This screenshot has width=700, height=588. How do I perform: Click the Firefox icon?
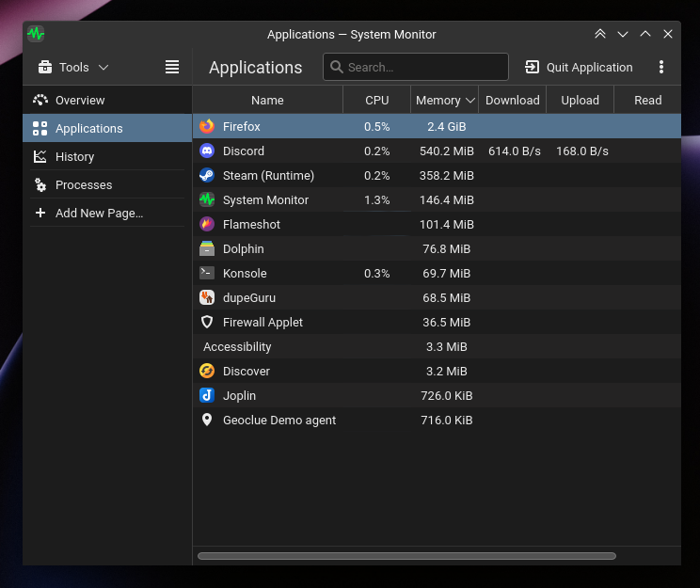pyautogui.click(x=207, y=126)
